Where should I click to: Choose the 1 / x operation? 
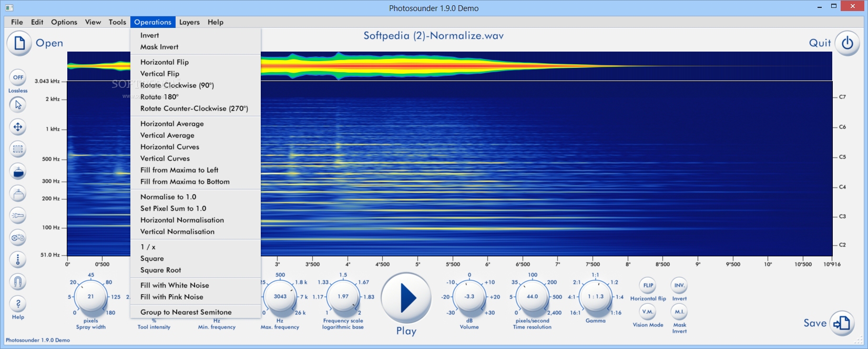point(196,247)
